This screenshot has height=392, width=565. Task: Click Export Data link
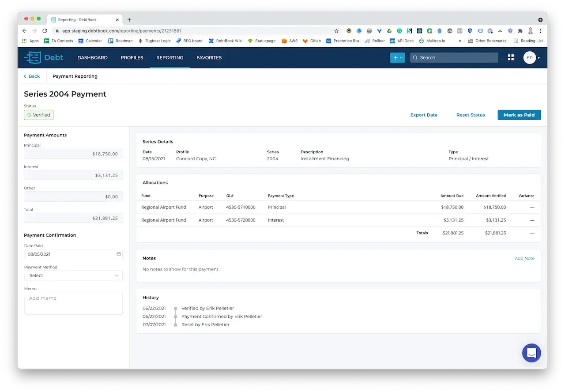pyautogui.click(x=424, y=115)
